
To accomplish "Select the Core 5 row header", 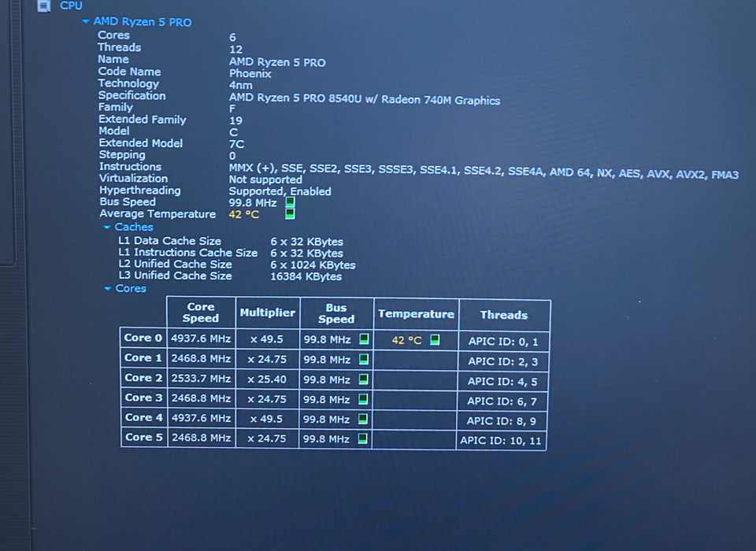I will (x=144, y=437).
